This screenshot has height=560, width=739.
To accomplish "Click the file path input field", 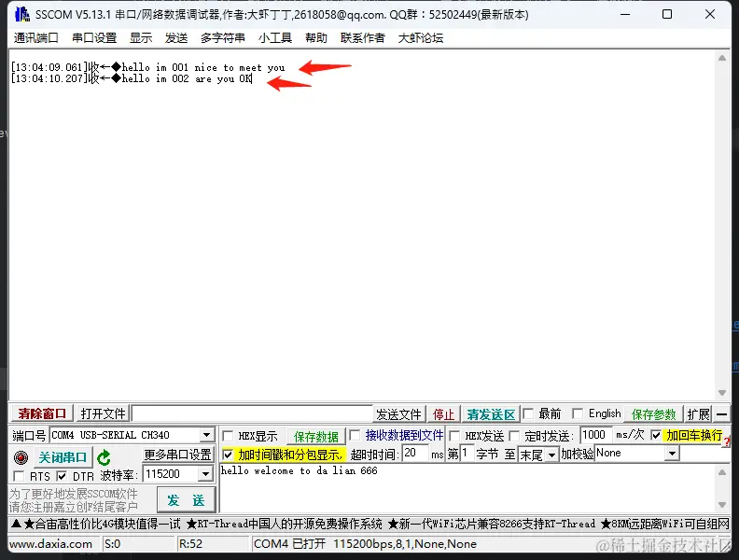I will pos(252,413).
